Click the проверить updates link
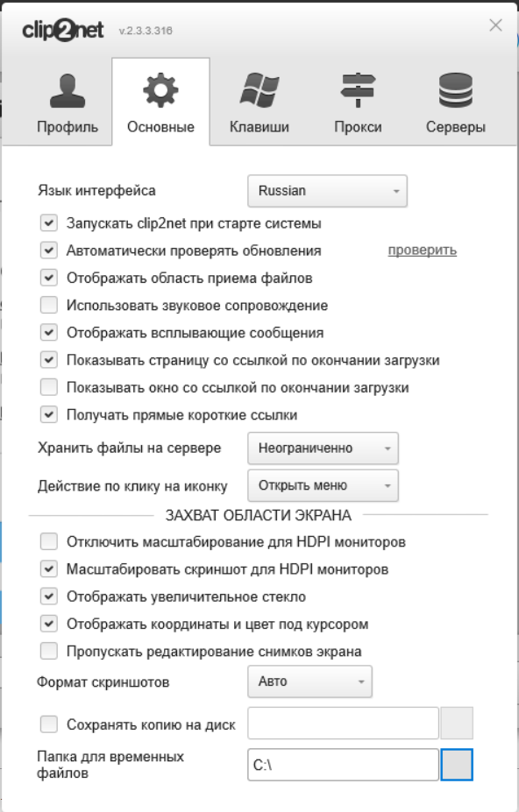This screenshot has height=812, width=519. click(x=422, y=251)
